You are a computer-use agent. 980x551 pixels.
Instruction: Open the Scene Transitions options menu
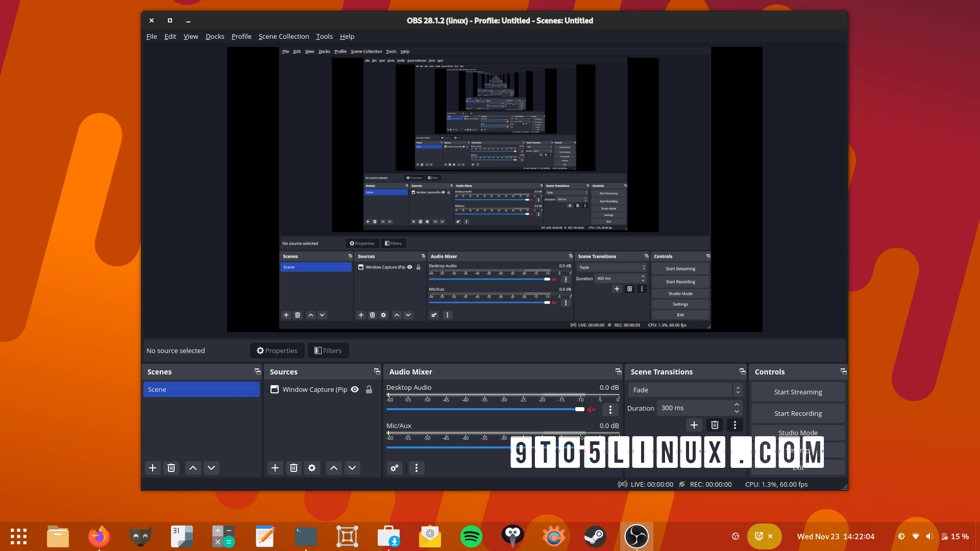(x=735, y=424)
